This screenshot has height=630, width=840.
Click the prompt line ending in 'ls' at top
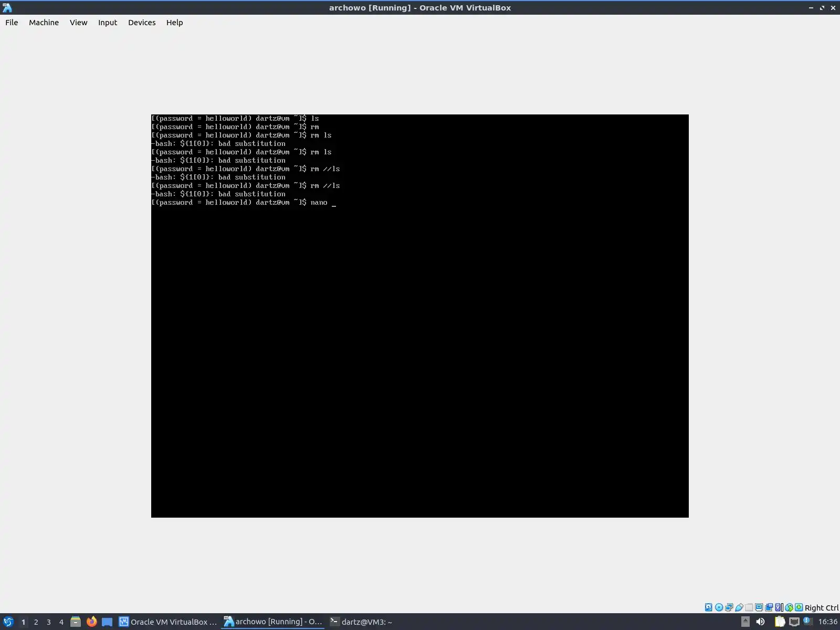click(235, 119)
